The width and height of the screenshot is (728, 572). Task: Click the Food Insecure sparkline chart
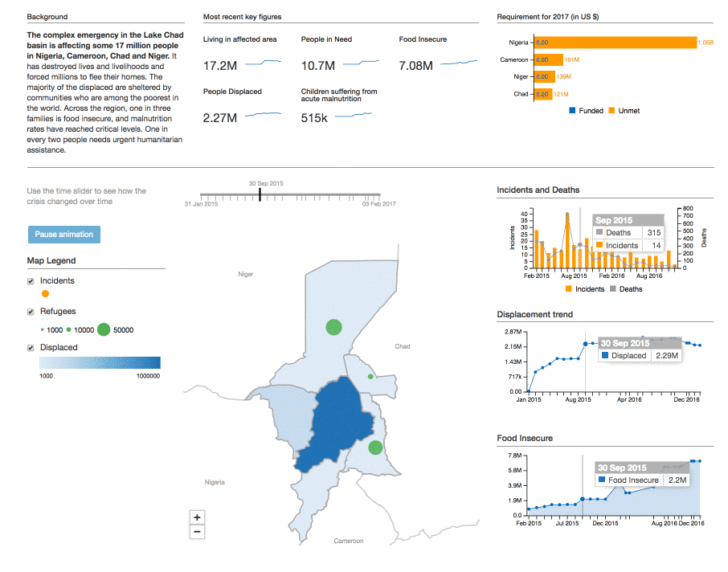tap(458, 63)
